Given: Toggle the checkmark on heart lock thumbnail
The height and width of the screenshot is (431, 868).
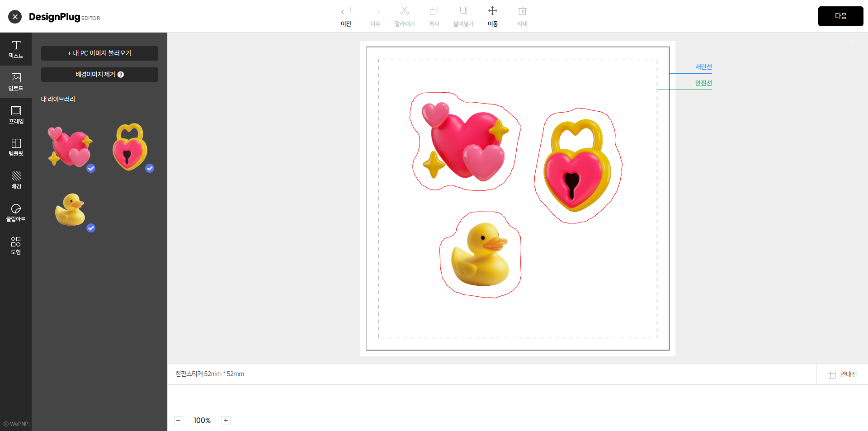Looking at the screenshot, I should click(x=150, y=168).
